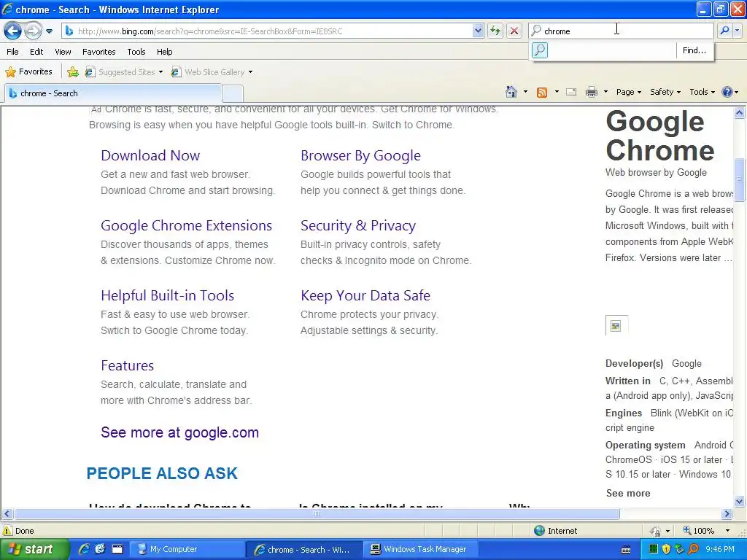The width and height of the screenshot is (747, 560).
Task: Click the Home icon in command bar
Action: click(x=511, y=92)
